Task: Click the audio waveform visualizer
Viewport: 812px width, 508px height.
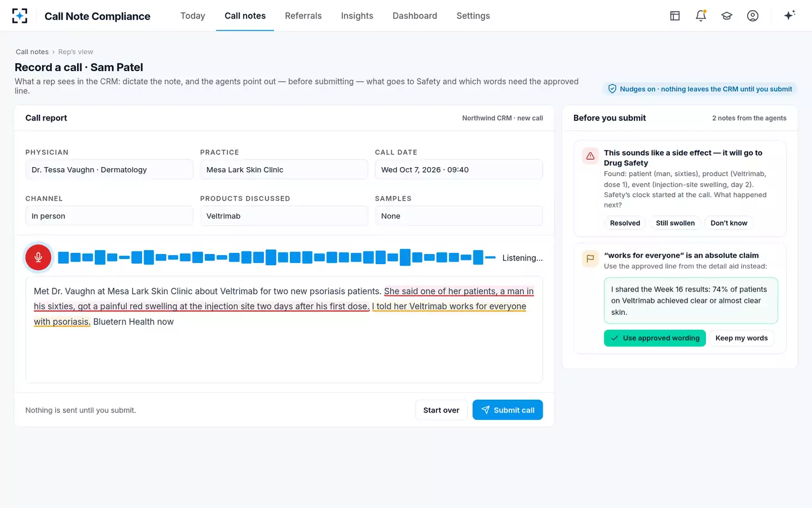Action: tap(276, 257)
